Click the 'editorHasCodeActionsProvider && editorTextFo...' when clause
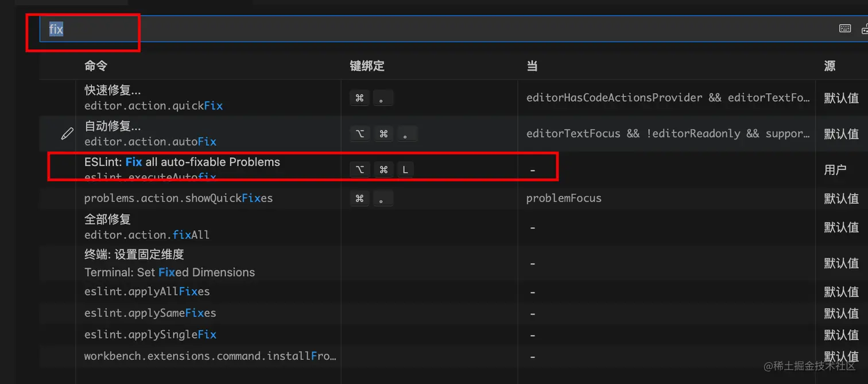The image size is (868, 384). click(668, 98)
